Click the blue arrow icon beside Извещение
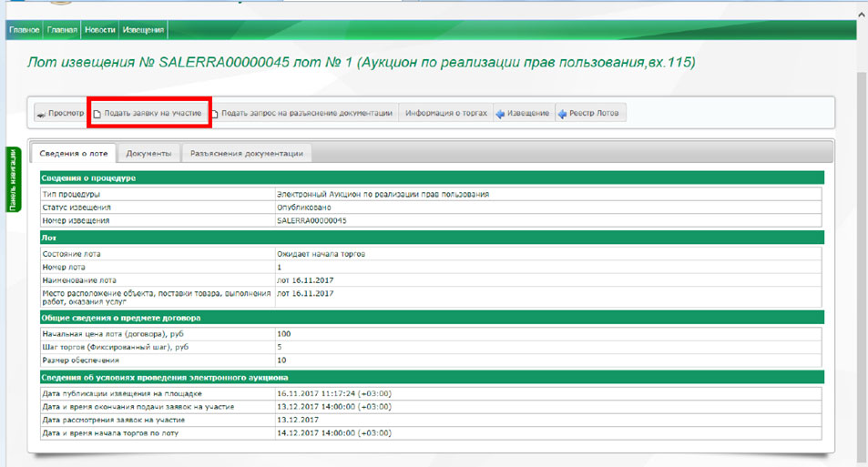 pos(500,114)
